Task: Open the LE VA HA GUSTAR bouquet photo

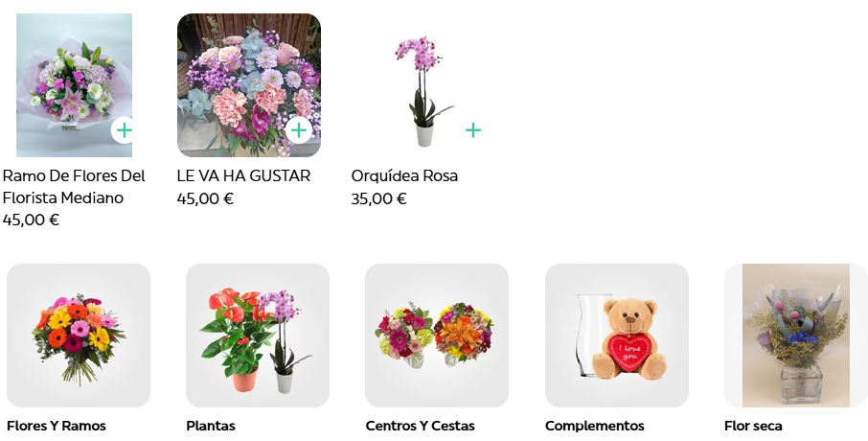Action: [249, 85]
